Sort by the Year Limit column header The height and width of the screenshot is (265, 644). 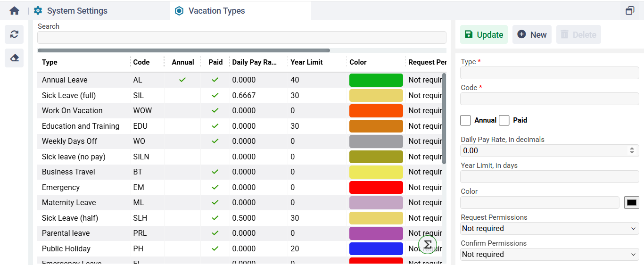pyautogui.click(x=307, y=62)
